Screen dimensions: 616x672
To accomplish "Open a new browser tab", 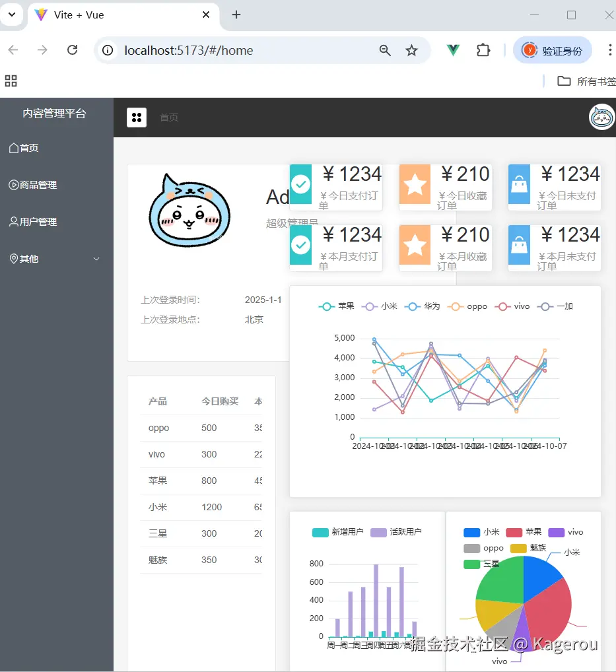I will pyautogui.click(x=236, y=15).
